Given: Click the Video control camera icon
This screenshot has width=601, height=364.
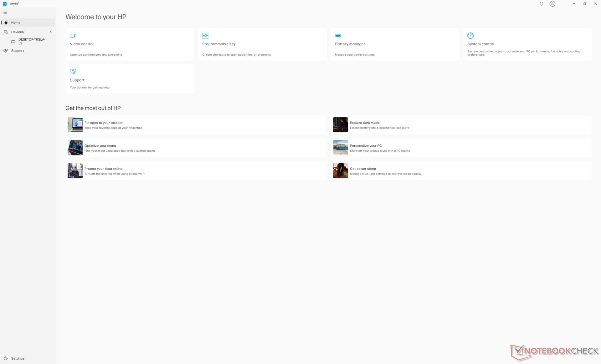Looking at the screenshot, I should pos(73,36).
